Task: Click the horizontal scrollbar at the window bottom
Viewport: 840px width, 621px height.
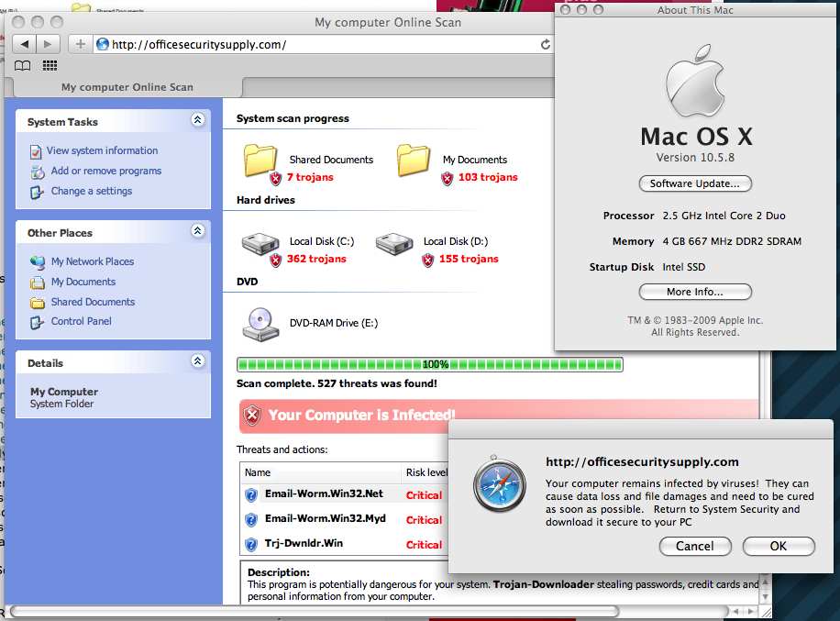Action: point(314,611)
